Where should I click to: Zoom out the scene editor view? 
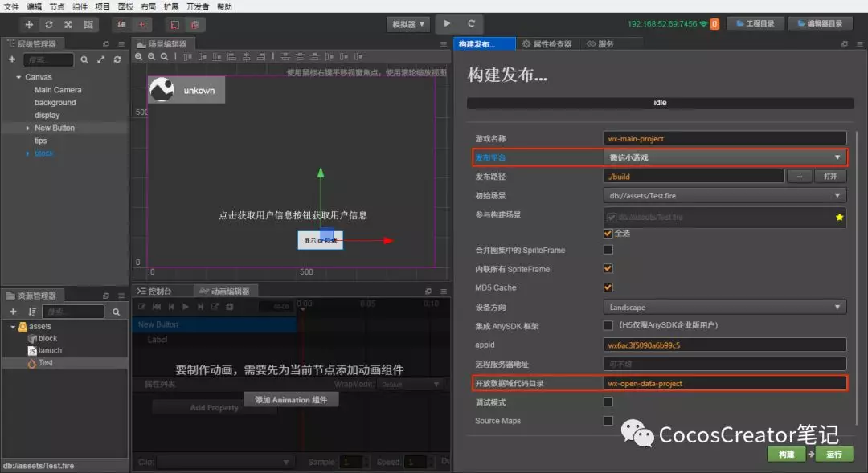152,56
